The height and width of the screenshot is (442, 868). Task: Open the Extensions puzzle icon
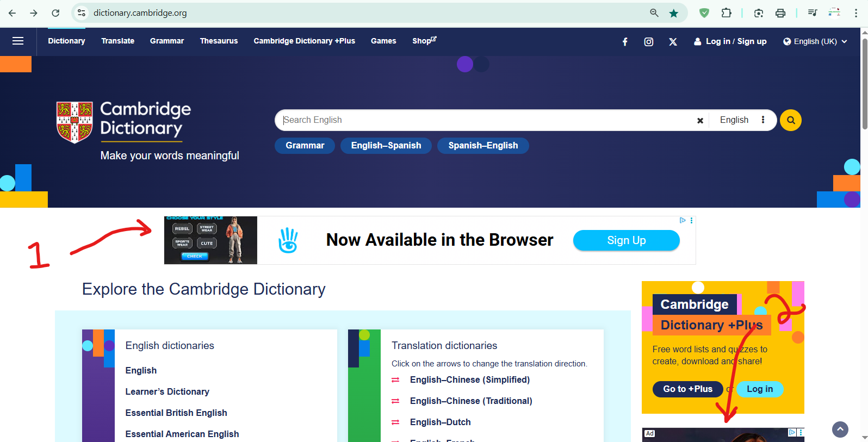click(727, 13)
